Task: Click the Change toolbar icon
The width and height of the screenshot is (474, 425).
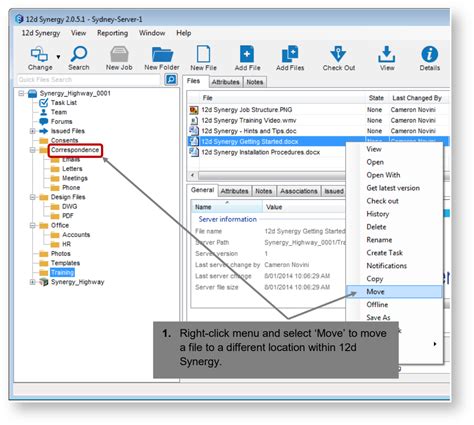Action: pyautogui.click(x=39, y=54)
